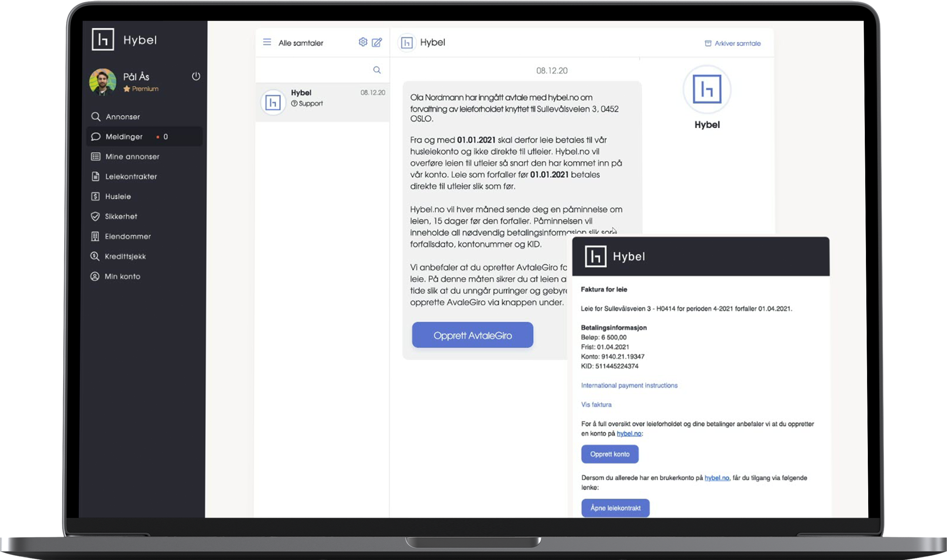Click the power logout icon
Viewport: 947px width, 560px height.
point(196,76)
